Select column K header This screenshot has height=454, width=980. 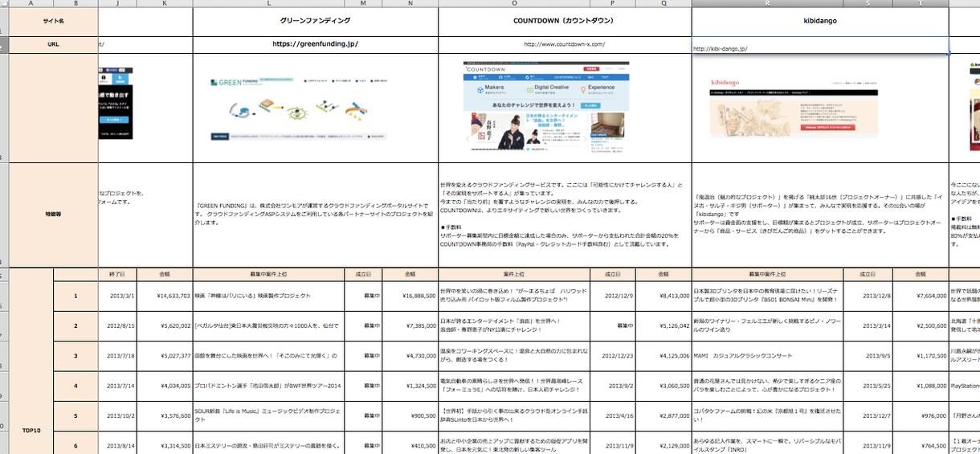(x=165, y=3)
